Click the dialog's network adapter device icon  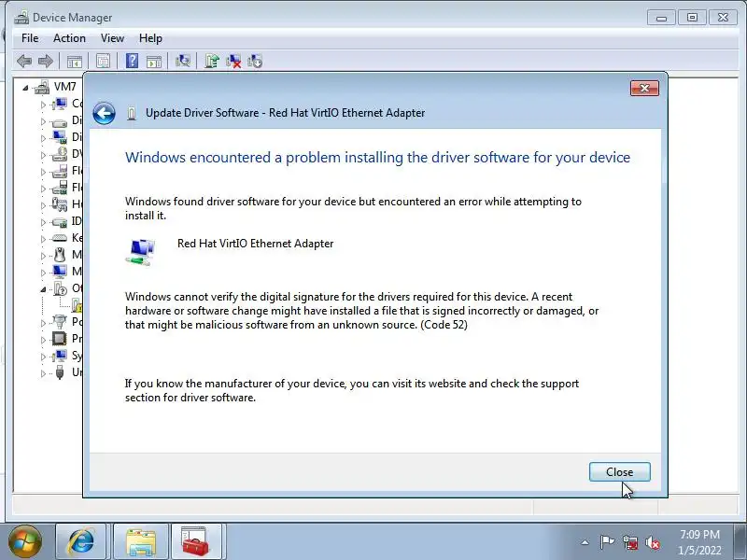(x=141, y=251)
